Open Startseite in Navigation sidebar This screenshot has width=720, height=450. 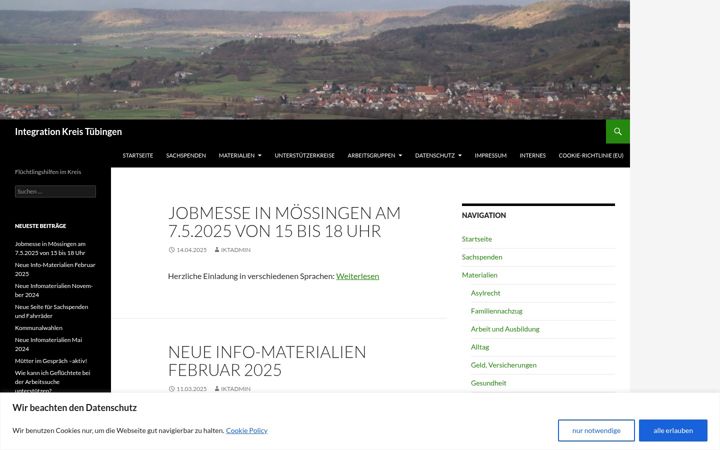point(477,239)
